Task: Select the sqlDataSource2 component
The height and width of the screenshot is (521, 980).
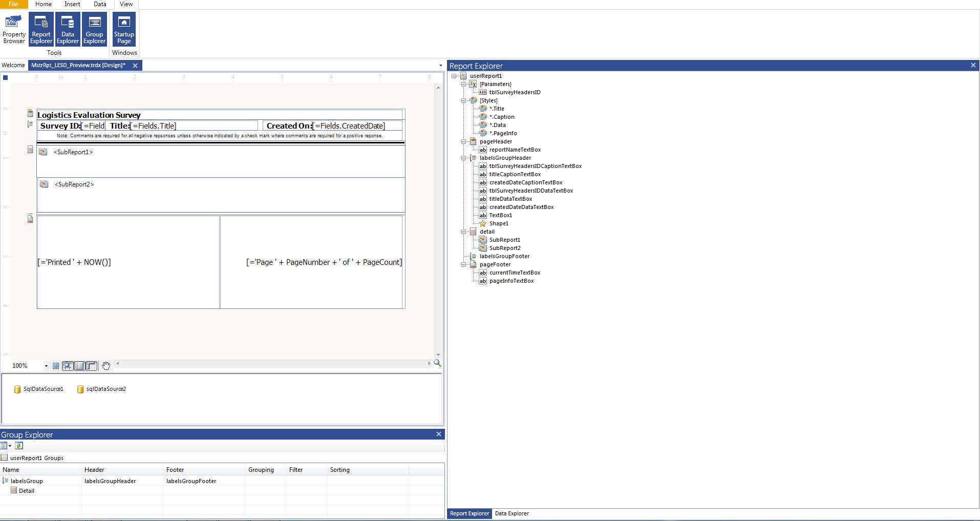Action: pos(101,389)
